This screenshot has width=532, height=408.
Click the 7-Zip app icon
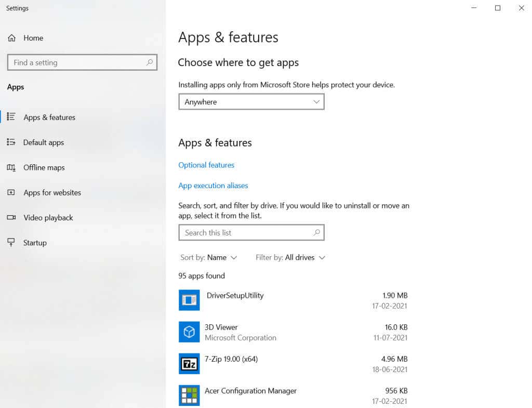point(189,363)
